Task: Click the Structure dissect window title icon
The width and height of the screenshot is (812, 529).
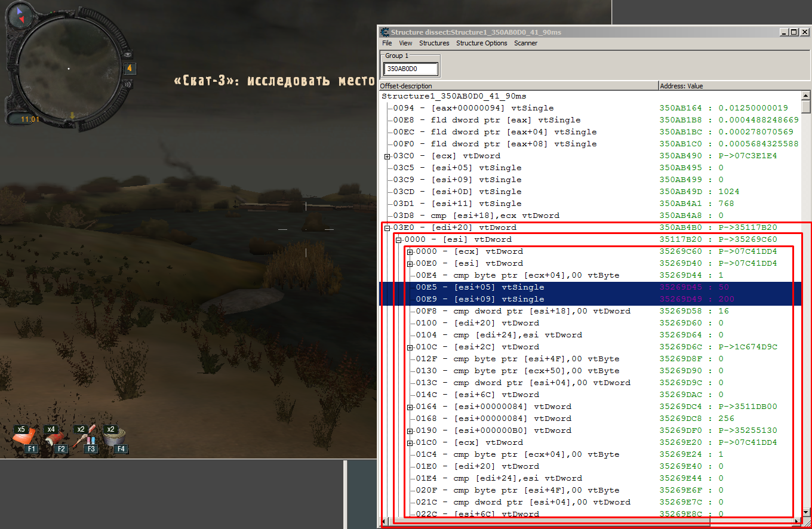Action: pyautogui.click(x=385, y=32)
